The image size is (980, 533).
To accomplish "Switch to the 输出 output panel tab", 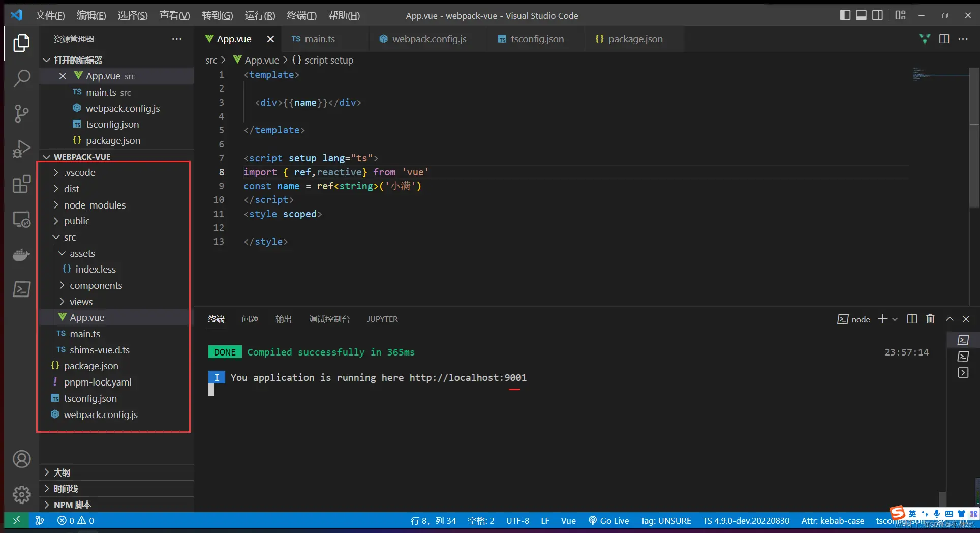I will pyautogui.click(x=284, y=319).
